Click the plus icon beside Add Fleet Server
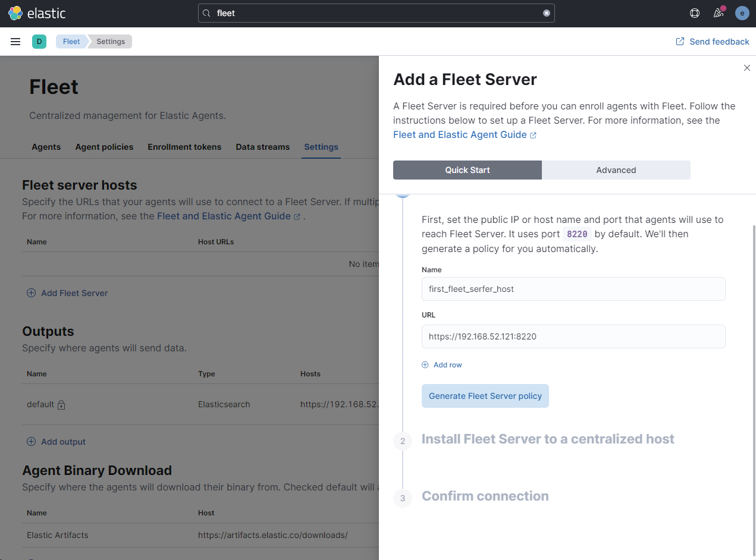The height and width of the screenshot is (560, 756). tap(31, 293)
